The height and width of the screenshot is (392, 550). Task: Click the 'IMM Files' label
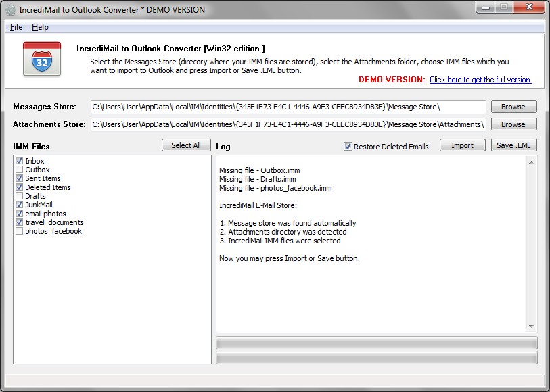[31, 147]
